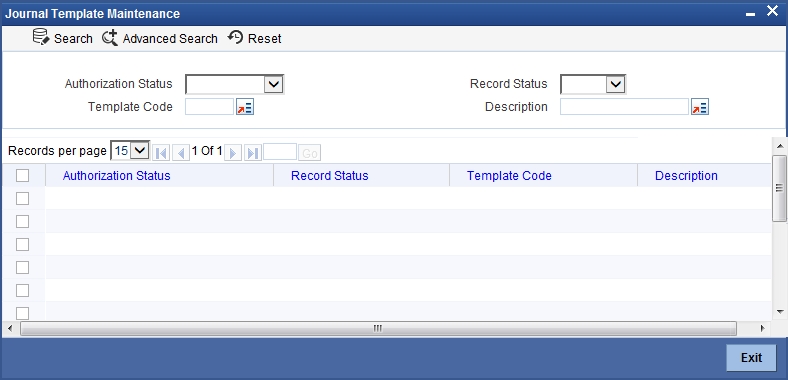Open Template Code list of values icon

tap(245, 107)
